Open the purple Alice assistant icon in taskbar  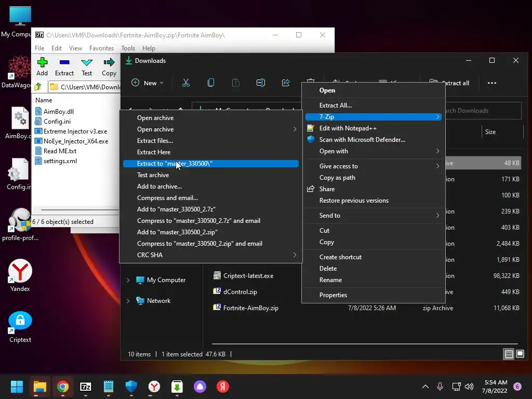[200, 387]
